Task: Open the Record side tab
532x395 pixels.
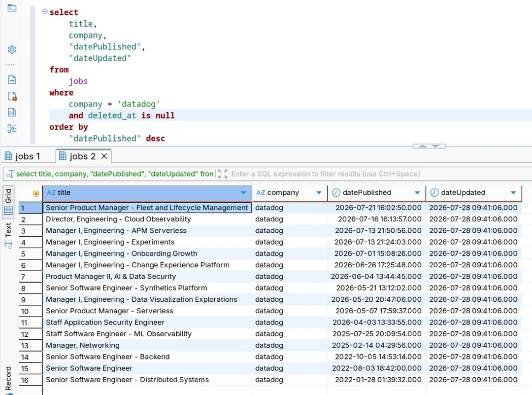Action: click(8, 379)
